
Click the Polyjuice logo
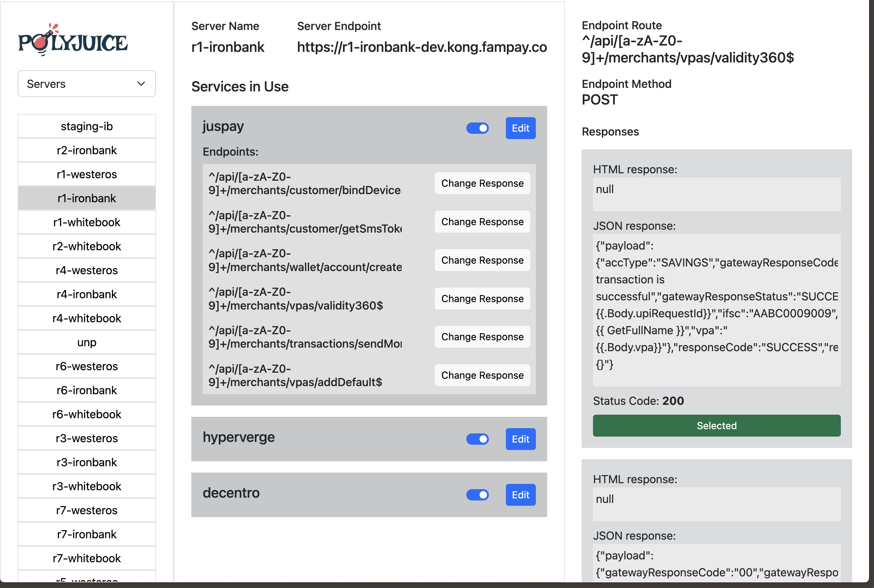point(73,40)
